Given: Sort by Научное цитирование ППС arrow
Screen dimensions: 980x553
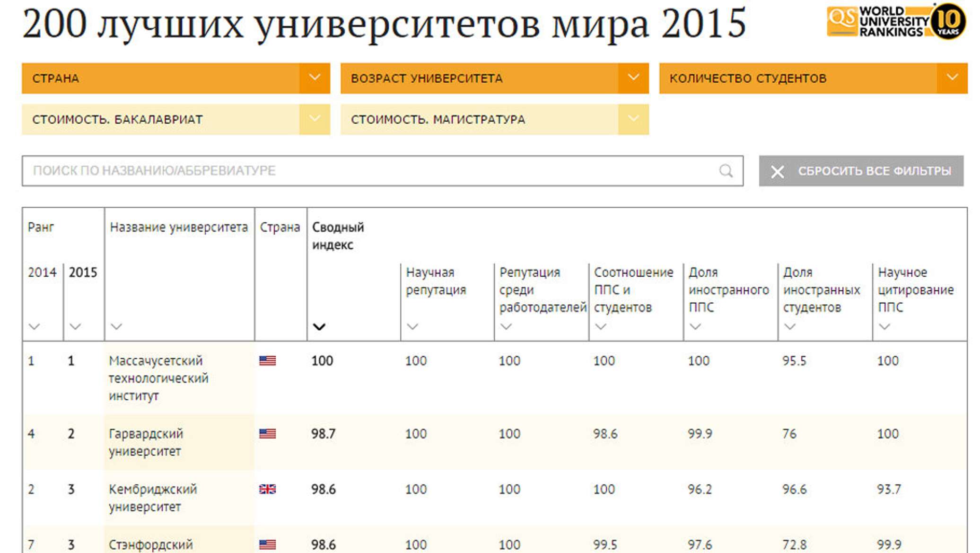Looking at the screenshot, I should [x=884, y=326].
